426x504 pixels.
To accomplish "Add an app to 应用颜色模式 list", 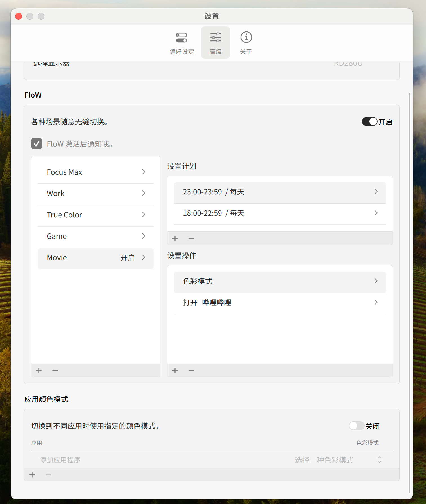I will (32, 475).
